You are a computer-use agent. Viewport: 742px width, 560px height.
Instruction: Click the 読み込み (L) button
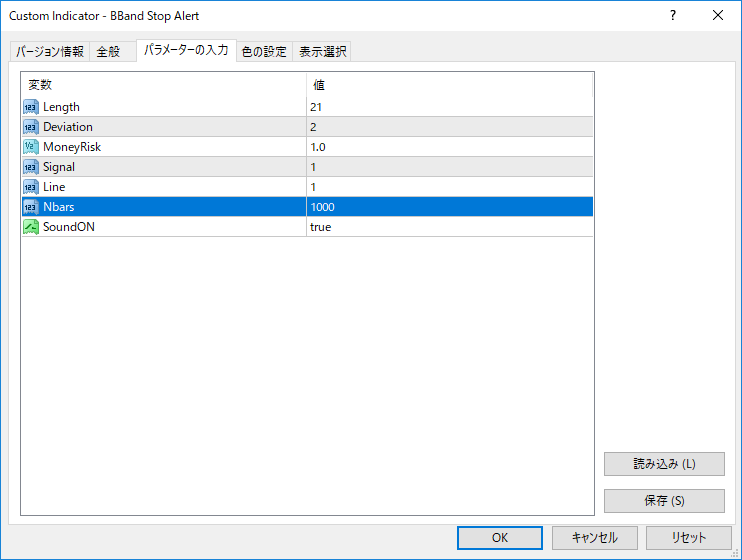664,464
